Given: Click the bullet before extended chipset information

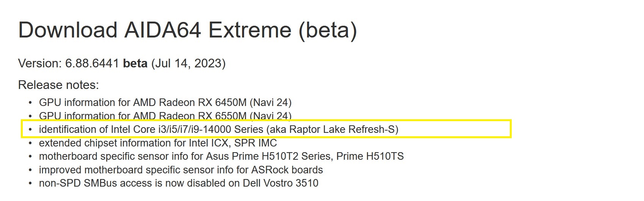Looking at the screenshot, I should (x=30, y=143).
